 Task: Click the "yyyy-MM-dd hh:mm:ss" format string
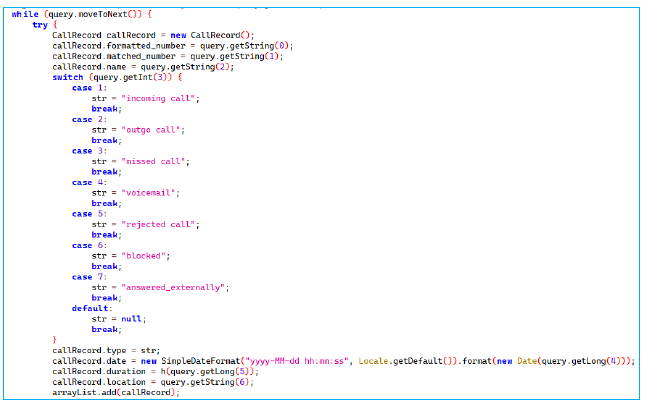[297, 361]
